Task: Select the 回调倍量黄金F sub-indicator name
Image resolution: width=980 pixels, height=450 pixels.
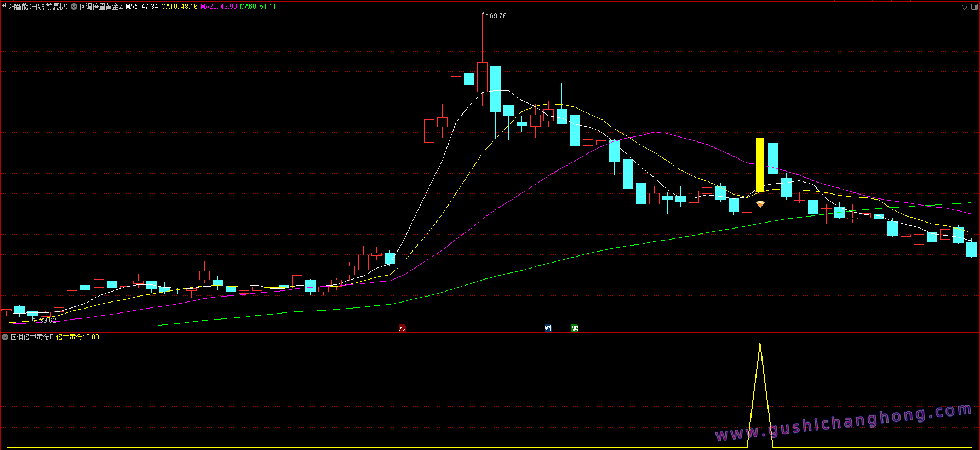Action: 32,337
